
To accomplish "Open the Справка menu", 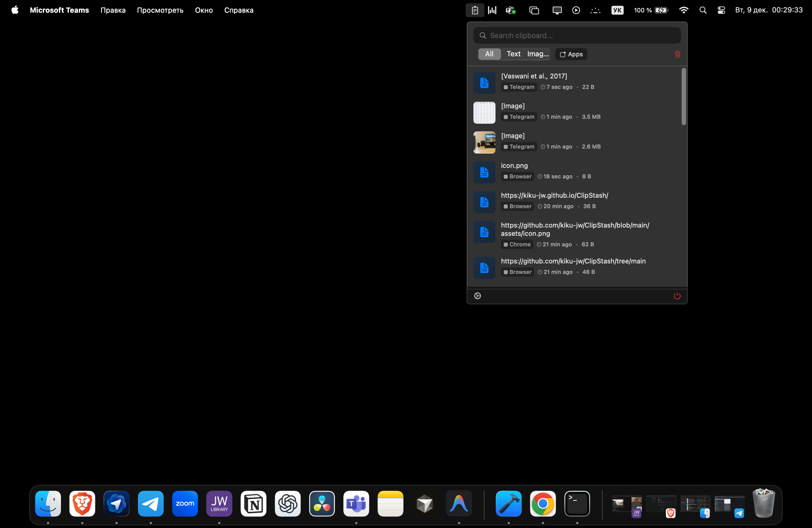I will coord(238,10).
